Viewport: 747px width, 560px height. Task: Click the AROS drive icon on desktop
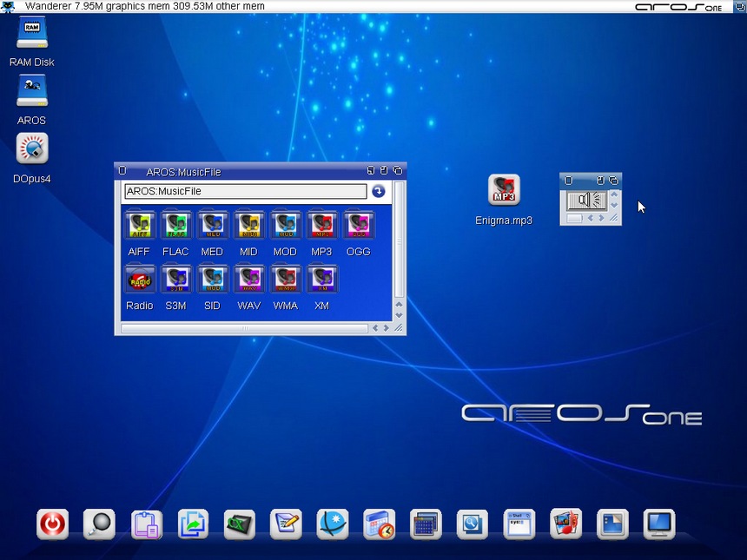pyautogui.click(x=32, y=91)
